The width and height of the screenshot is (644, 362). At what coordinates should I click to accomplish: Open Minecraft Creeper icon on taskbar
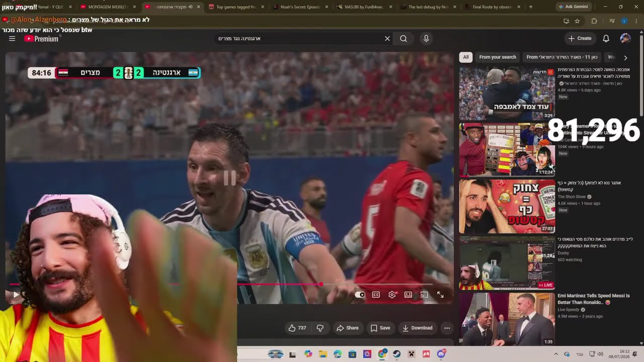(x=411, y=354)
